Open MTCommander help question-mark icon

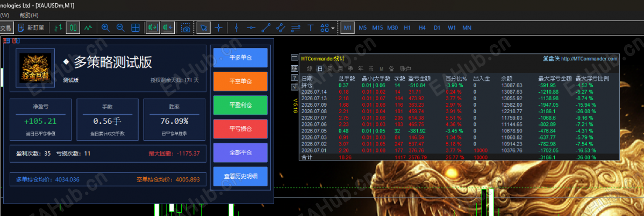click(295, 78)
